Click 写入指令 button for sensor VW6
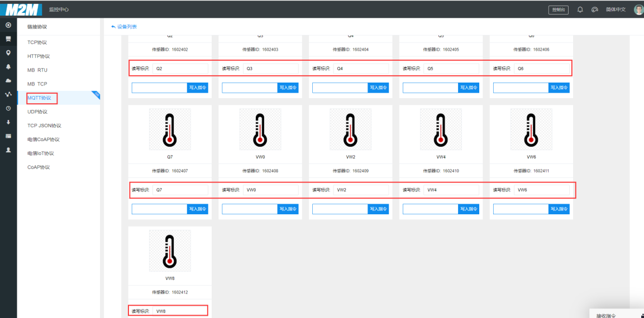The height and width of the screenshot is (318, 644). pos(559,209)
